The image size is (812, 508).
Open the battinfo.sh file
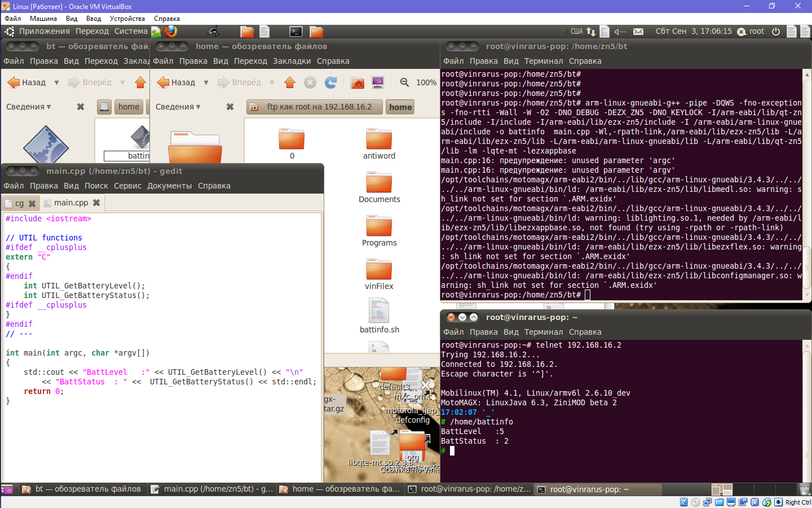(379, 316)
